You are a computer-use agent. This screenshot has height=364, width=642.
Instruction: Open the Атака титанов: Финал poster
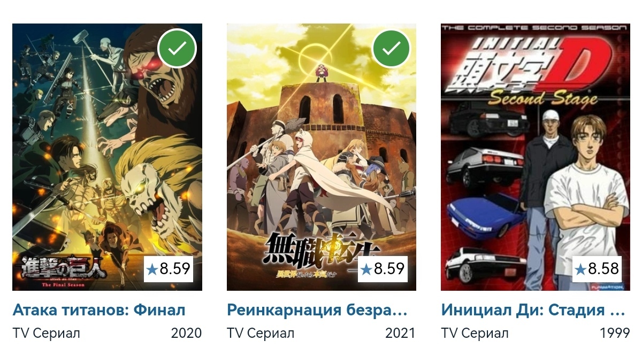pos(107,157)
